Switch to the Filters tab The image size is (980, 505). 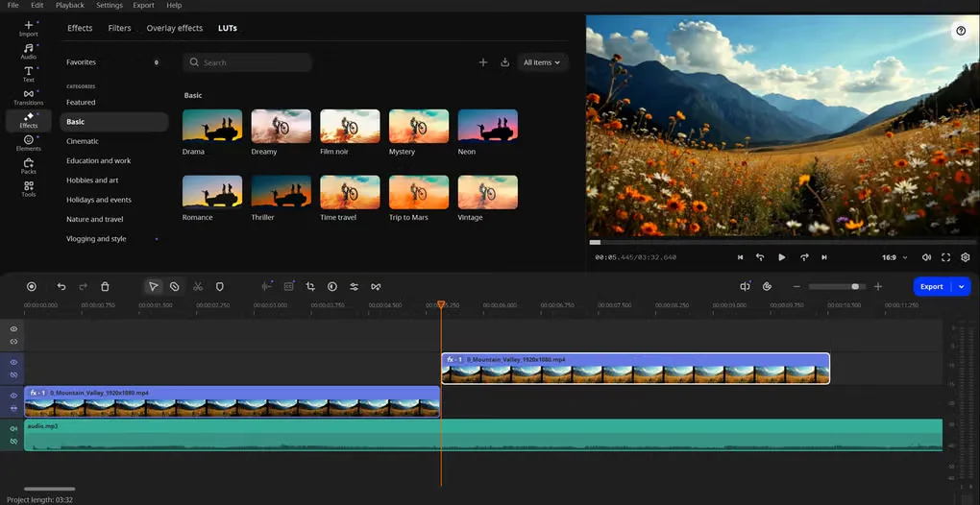[x=119, y=28]
